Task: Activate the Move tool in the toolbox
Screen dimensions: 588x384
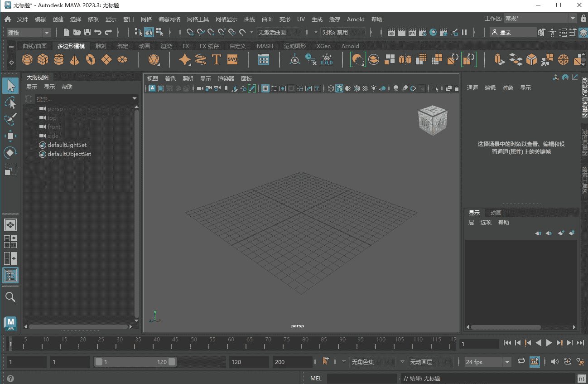Action: point(10,136)
